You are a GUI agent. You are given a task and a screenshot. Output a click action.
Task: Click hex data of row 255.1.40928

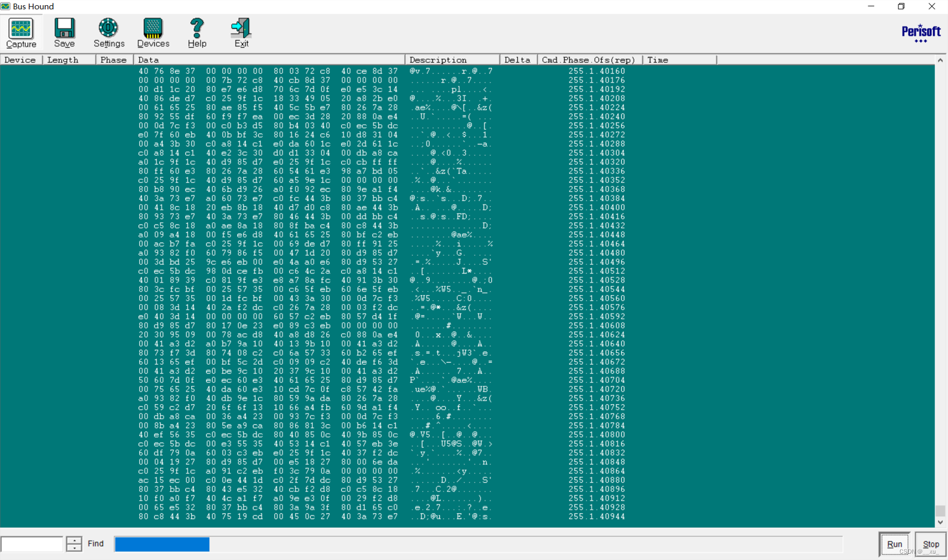click(x=268, y=507)
